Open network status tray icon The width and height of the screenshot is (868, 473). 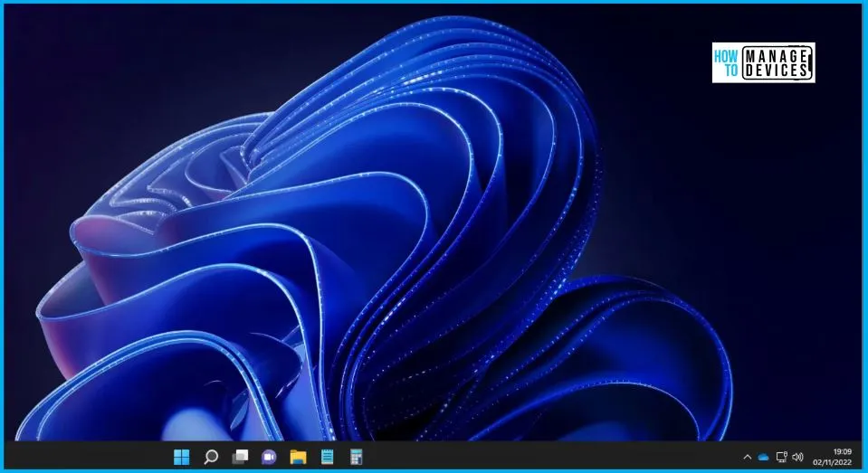[782, 457]
